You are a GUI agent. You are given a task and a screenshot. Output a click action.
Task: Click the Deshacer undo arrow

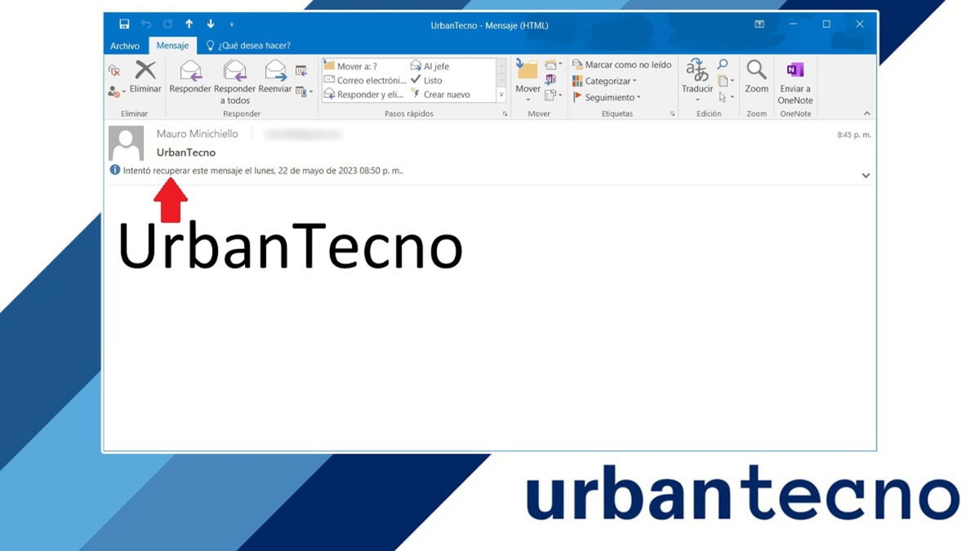point(146,25)
